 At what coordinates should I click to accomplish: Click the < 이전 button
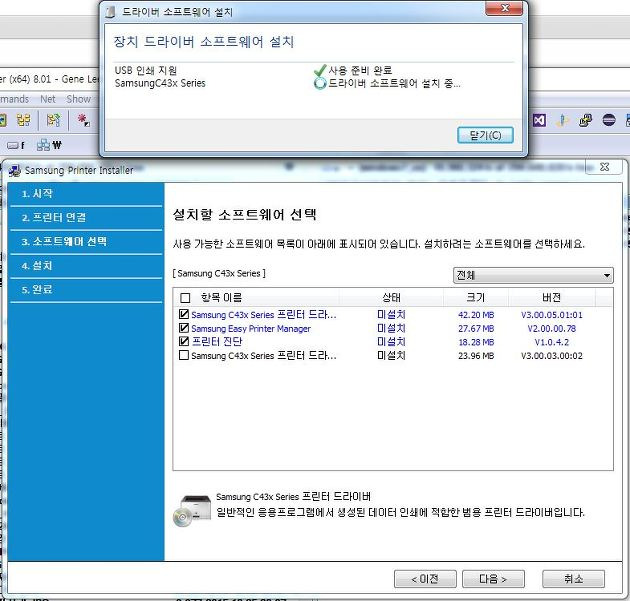pos(425,579)
